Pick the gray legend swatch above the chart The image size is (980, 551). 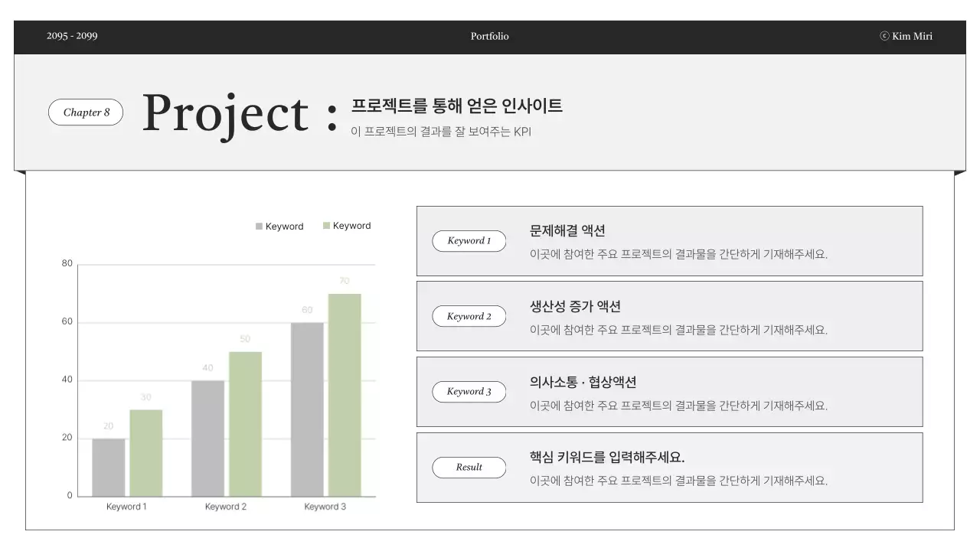260,227
